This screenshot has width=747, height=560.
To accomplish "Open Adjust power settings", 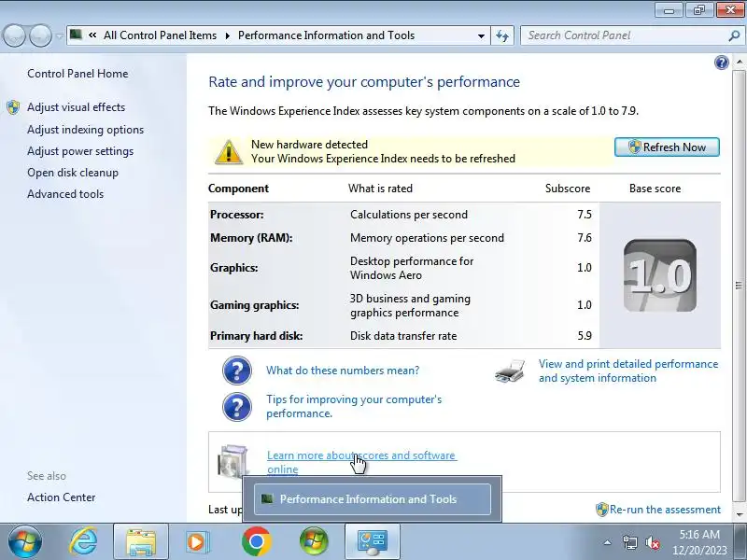I will pos(80,151).
